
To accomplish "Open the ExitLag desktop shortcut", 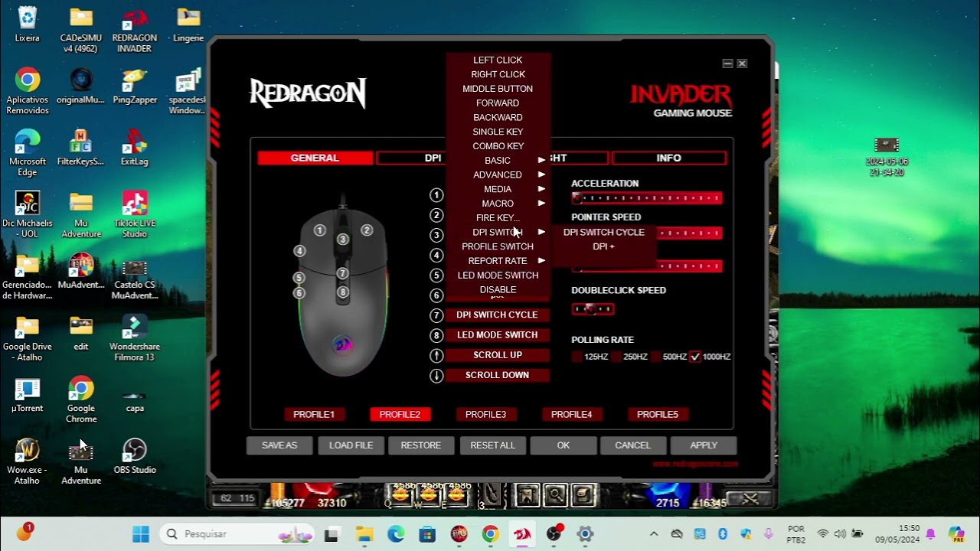I will pos(135,148).
